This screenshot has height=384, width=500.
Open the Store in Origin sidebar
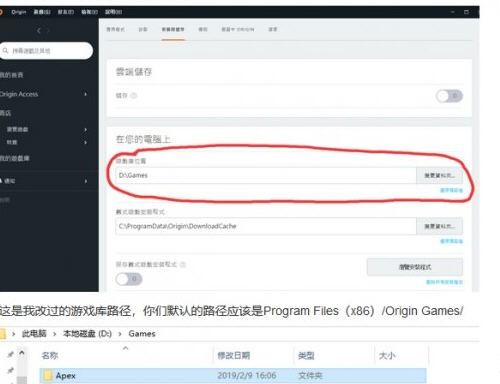(x=5, y=113)
